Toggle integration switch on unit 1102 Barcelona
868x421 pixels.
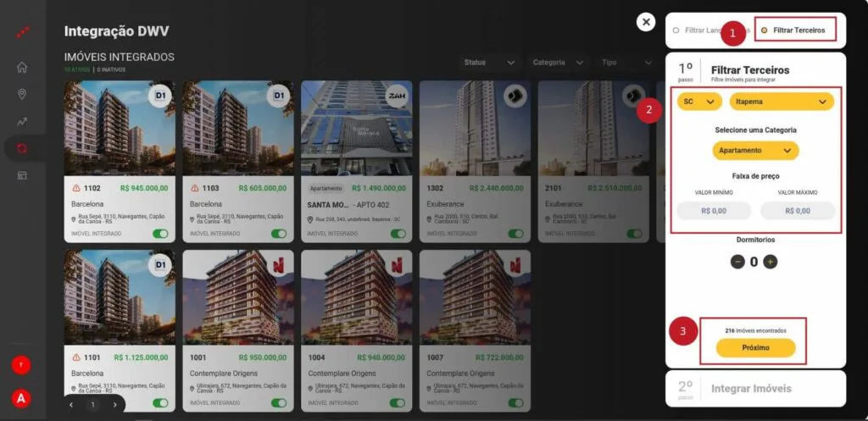pyautogui.click(x=160, y=234)
